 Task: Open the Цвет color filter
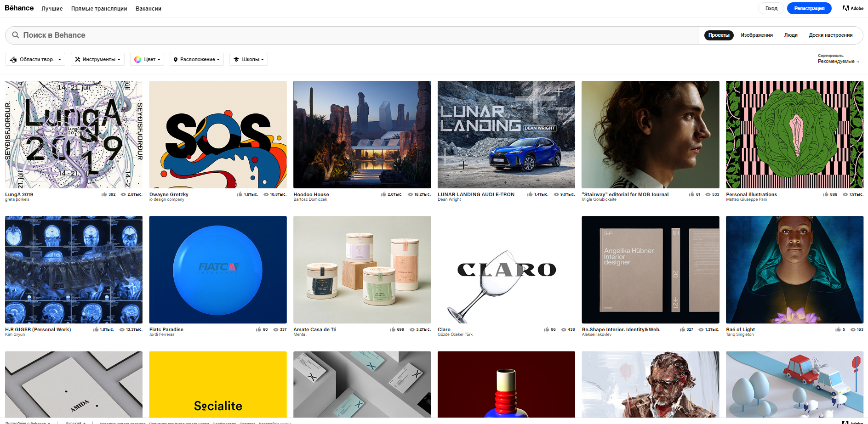pos(147,59)
